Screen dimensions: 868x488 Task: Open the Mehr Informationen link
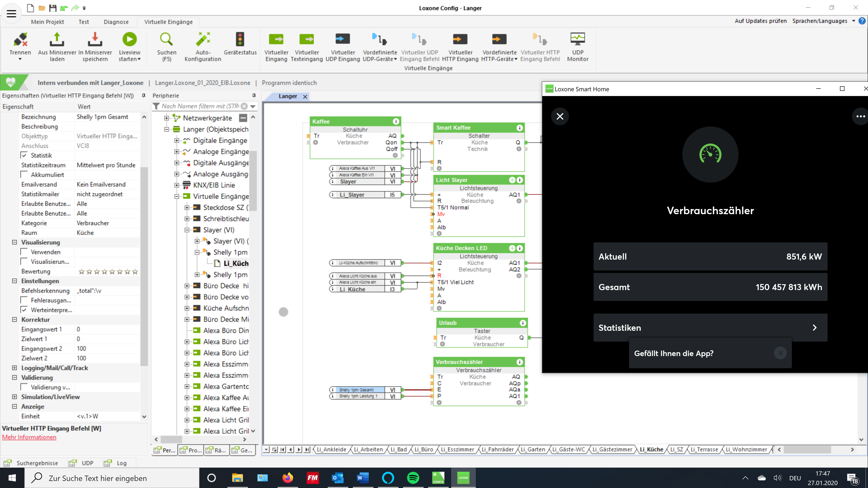[29, 437]
